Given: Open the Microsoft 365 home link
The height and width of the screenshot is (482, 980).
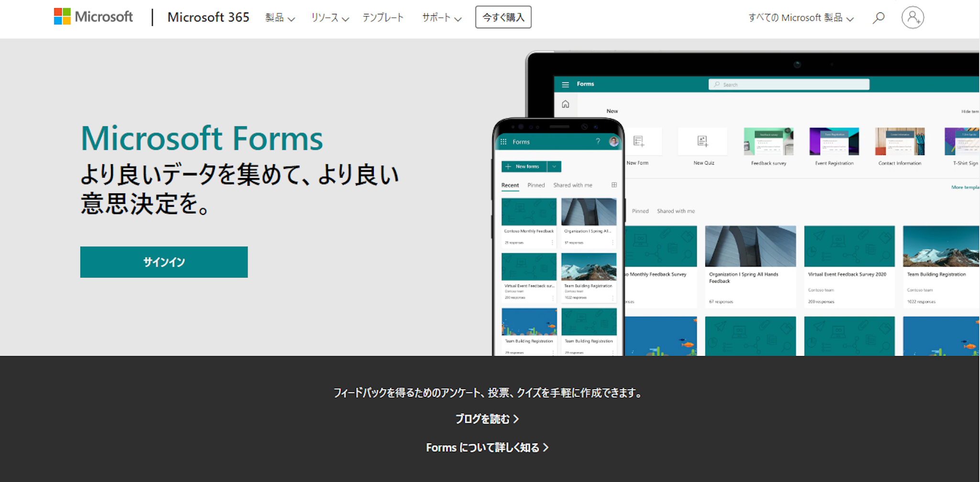Looking at the screenshot, I should [x=208, y=17].
